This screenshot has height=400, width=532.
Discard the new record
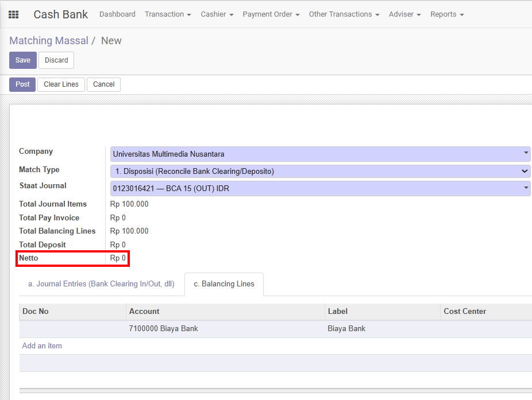point(56,60)
